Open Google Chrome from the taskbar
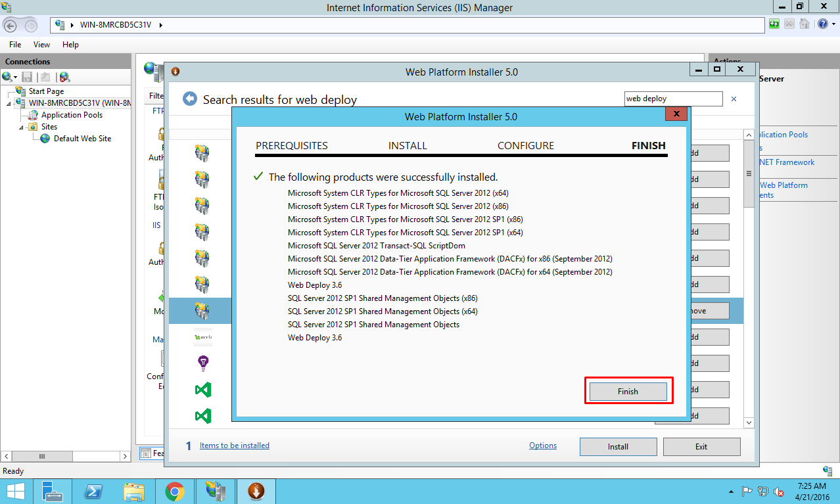The width and height of the screenshot is (840, 504). pyautogui.click(x=174, y=491)
